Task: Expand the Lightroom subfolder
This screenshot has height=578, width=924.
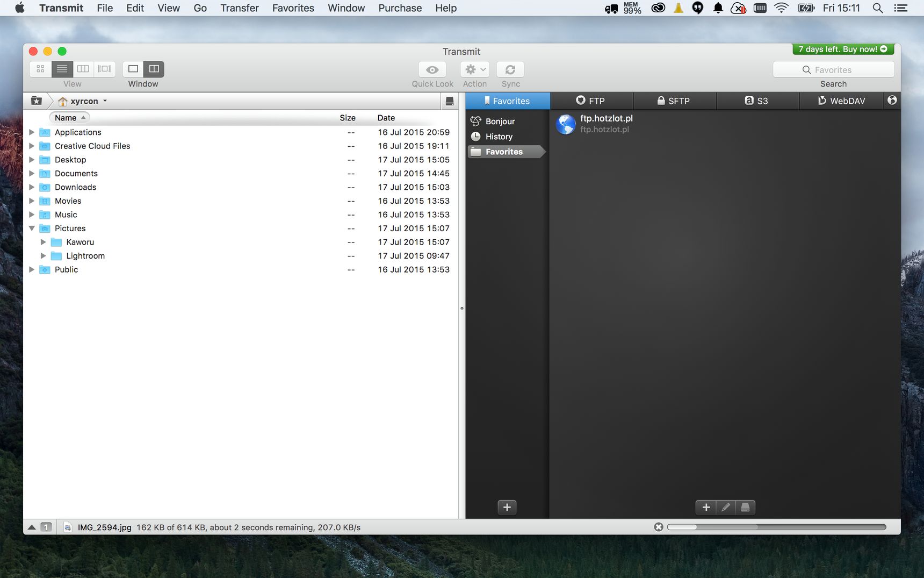Action: click(x=44, y=256)
